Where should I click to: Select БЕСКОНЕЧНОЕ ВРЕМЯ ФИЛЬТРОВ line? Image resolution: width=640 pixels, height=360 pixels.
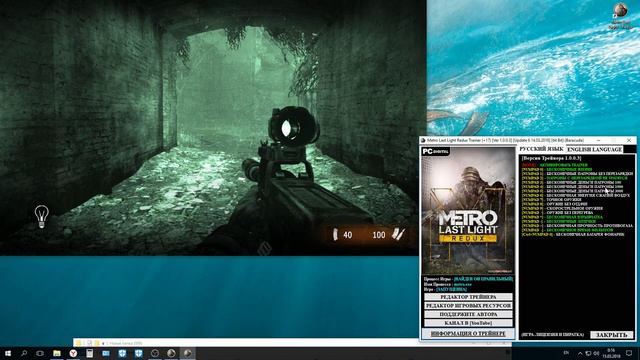click(568, 230)
